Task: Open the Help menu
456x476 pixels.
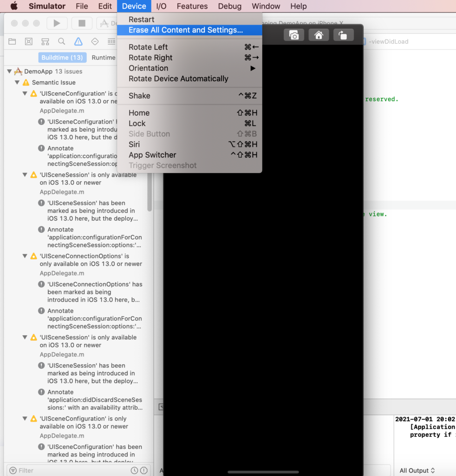Action: click(299, 6)
